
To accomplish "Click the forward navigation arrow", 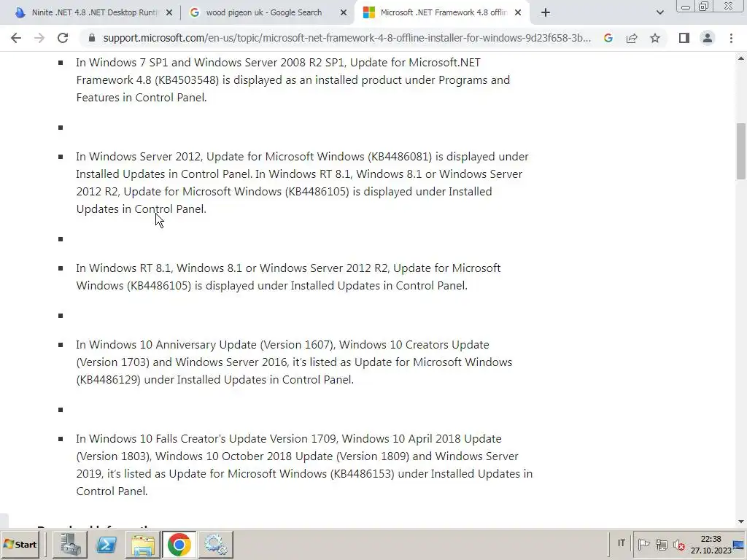I will coord(39,38).
